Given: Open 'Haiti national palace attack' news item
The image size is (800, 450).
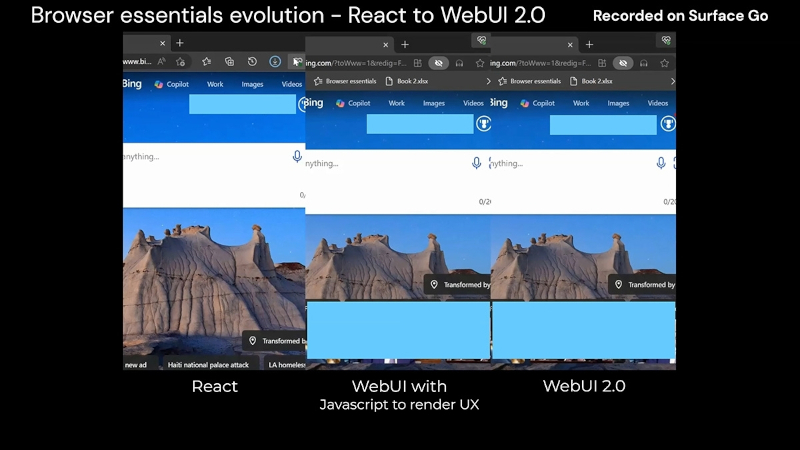Looking at the screenshot, I should (208, 365).
